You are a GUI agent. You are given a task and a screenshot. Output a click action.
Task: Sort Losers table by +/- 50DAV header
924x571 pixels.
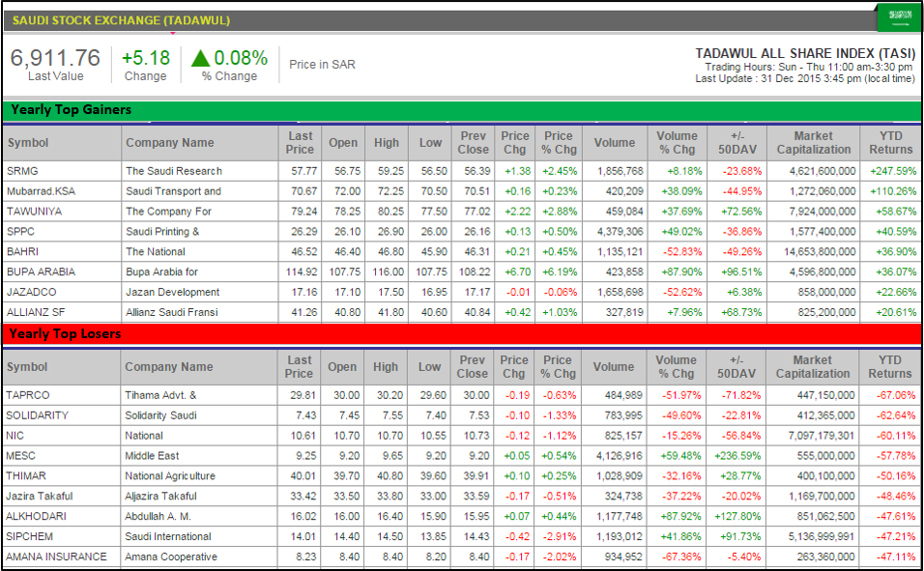pyautogui.click(x=736, y=366)
